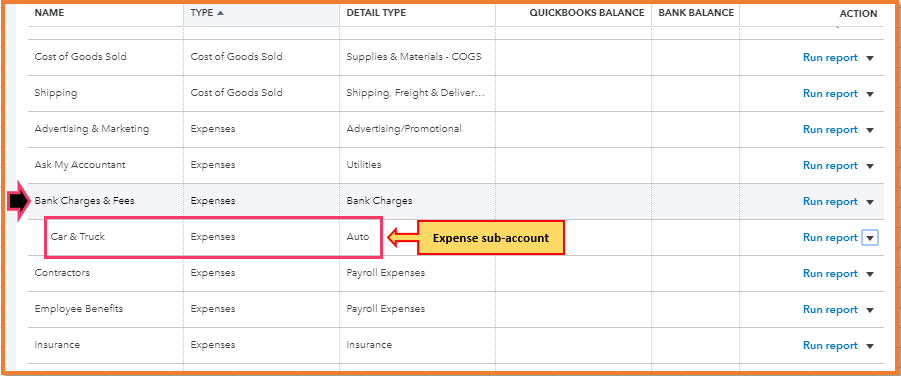Image resolution: width=901 pixels, height=376 pixels.
Task: Click the Expenses type cell in Contractors row
Action: pyautogui.click(x=213, y=273)
